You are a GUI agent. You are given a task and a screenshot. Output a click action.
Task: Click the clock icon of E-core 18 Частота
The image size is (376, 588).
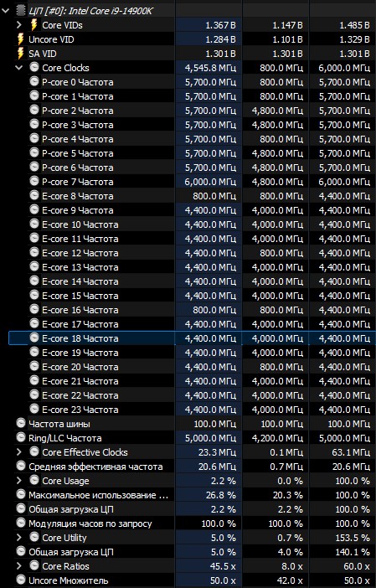click(x=34, y=338)
